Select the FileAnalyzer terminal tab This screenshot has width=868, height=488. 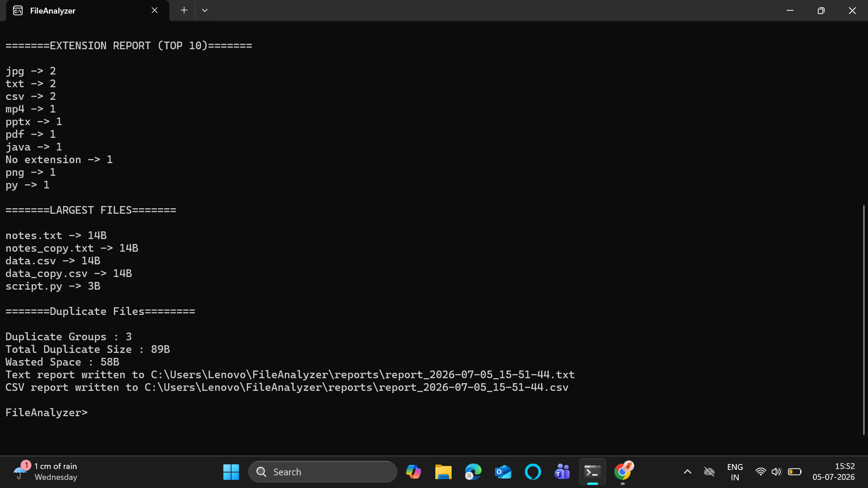(87, 10)
